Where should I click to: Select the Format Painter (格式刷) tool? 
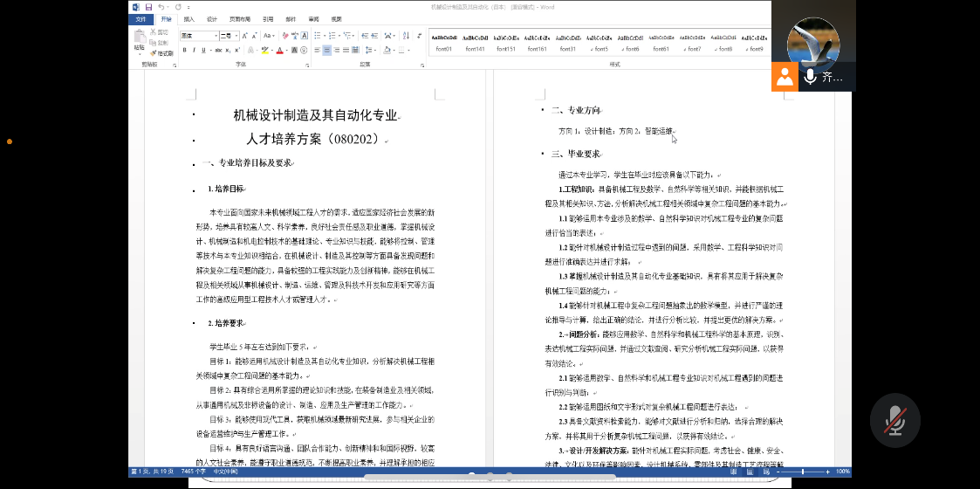click(163, 53)
